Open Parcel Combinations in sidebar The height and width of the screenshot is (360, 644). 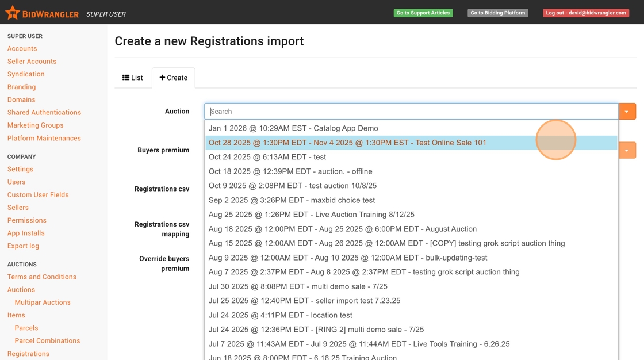click(47, 340)
